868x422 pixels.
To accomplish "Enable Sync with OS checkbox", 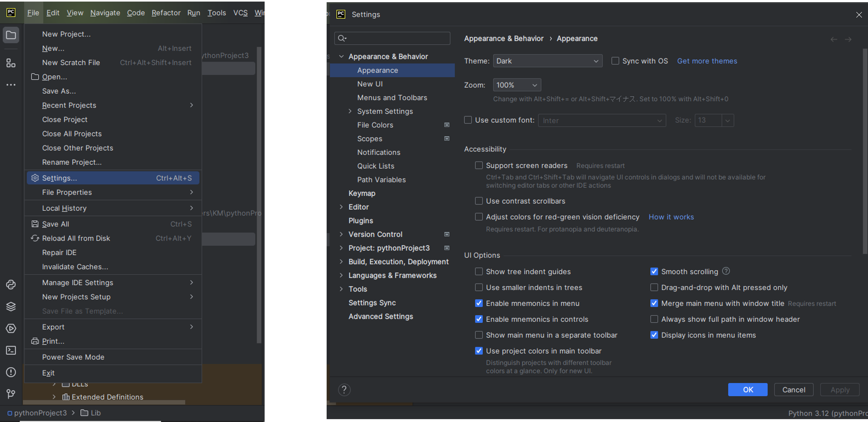I will tap(615, 61).
